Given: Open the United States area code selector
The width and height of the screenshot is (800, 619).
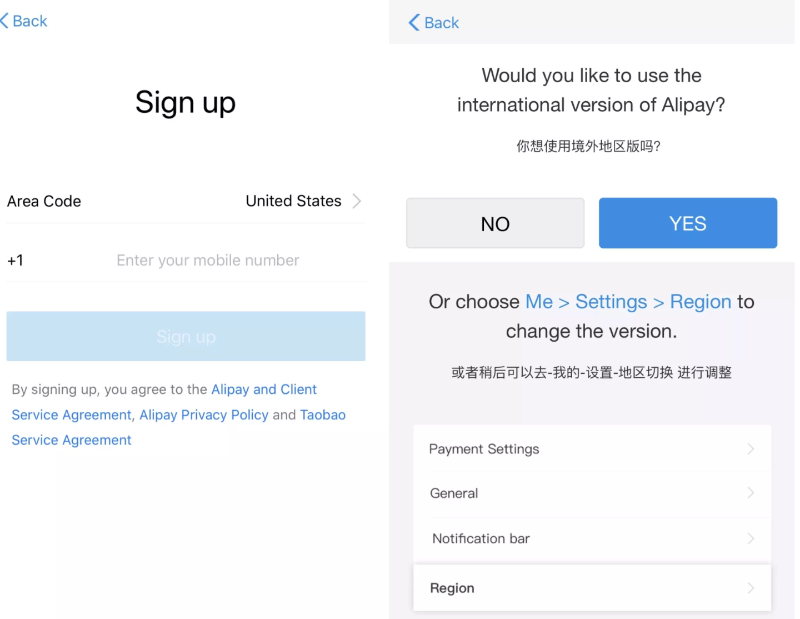Looking at the screenshot, I should [293, 201].
